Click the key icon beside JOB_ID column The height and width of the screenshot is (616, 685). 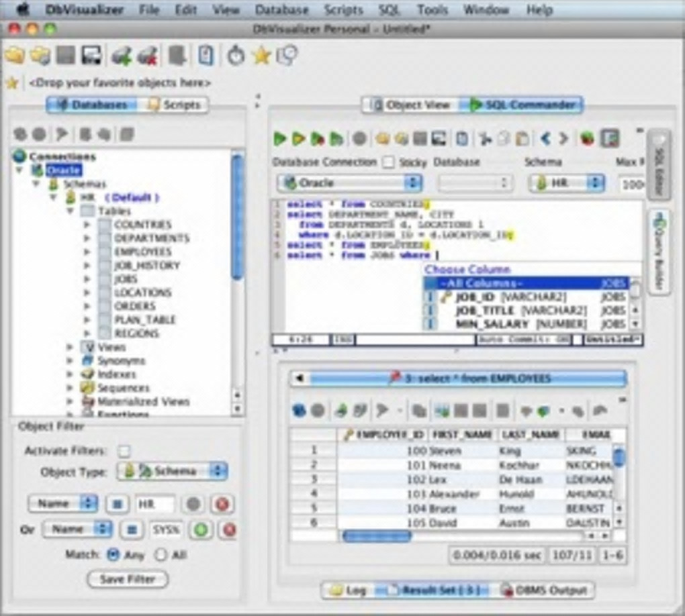point(446,297)
